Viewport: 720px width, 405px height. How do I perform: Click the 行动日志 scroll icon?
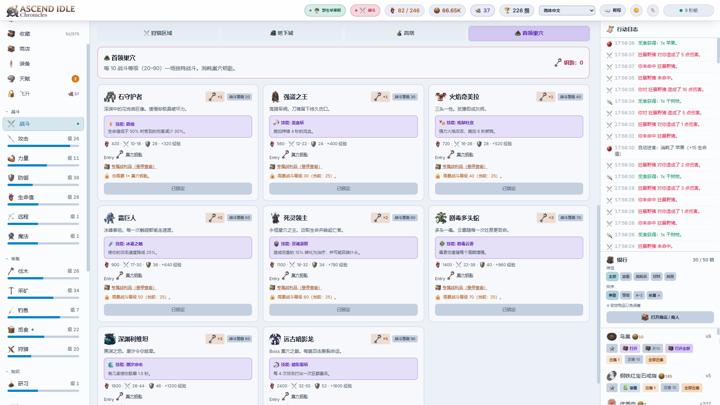[610, 29]
